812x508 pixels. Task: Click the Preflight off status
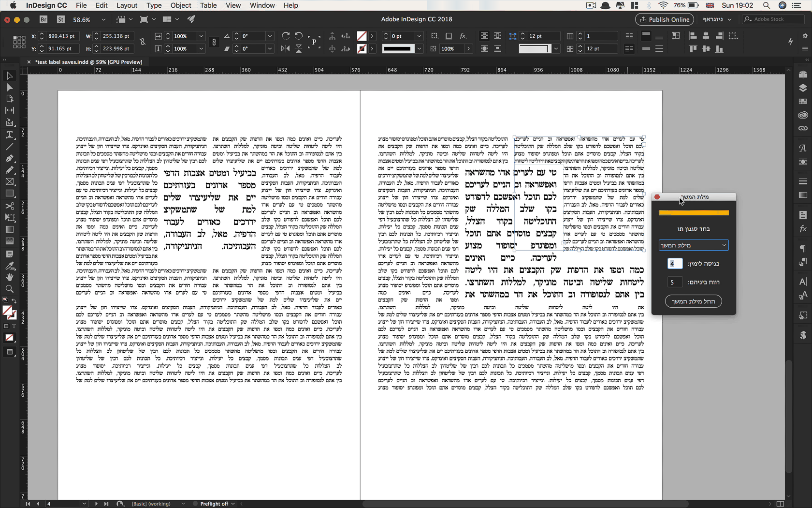214,504
